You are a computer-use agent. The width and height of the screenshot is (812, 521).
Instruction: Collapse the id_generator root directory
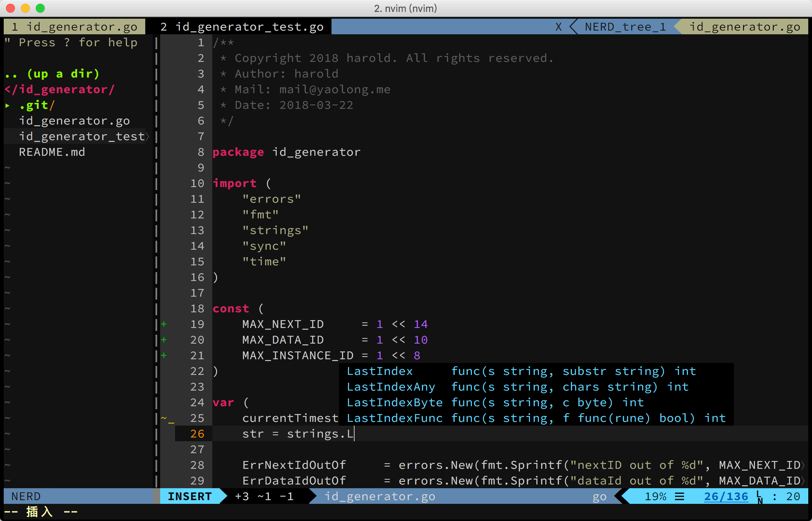click(x=60, y=90)
